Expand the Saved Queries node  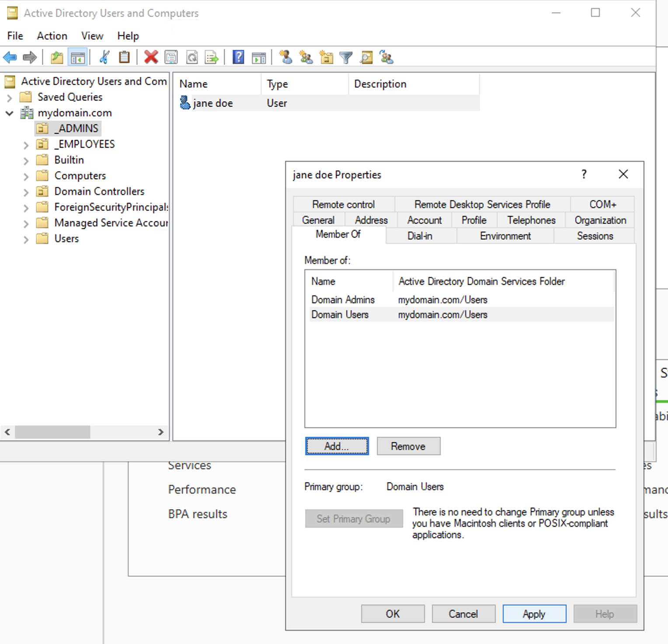pyautogui.click(x=10, y=97)
